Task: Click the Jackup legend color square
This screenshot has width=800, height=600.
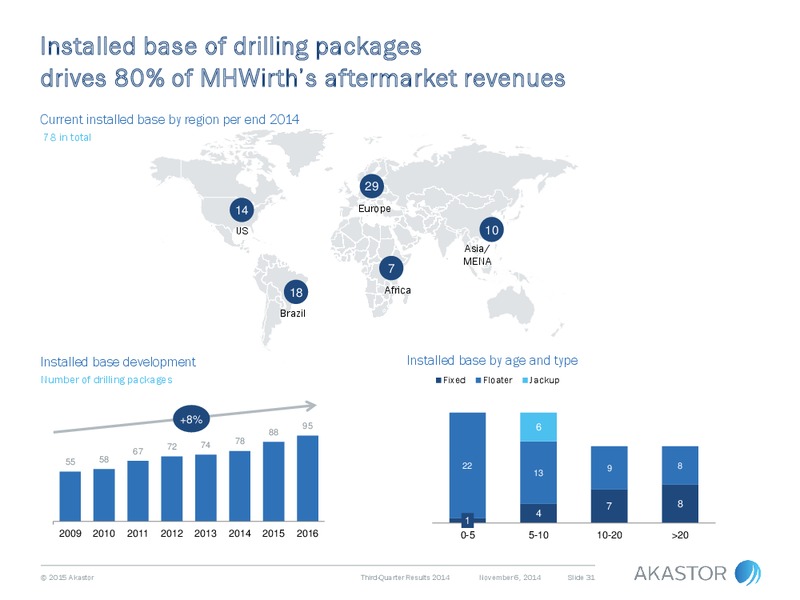Action: [x=525, y=381]
